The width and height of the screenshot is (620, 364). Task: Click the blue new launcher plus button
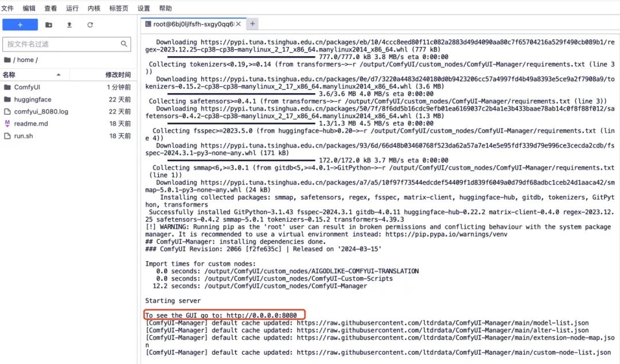[x=20, y=25]
